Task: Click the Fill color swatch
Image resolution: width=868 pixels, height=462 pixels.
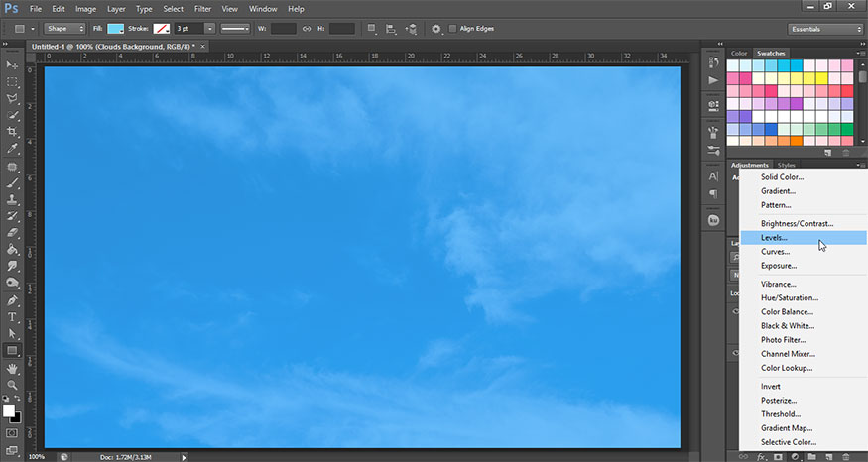Action: 116,29
